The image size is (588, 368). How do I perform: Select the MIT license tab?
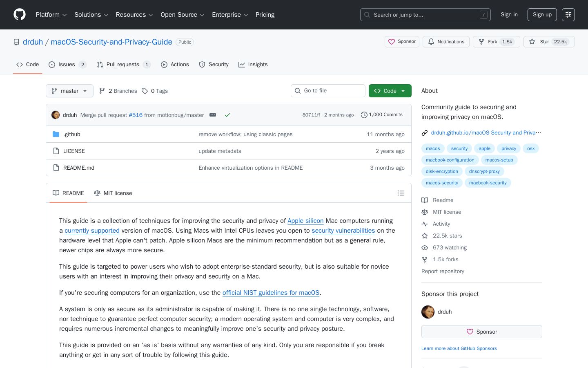pyautogui.click(x=113, y=193)
